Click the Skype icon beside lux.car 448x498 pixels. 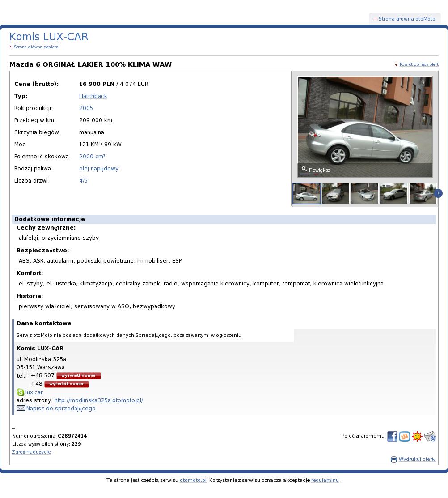click(x=20, y=392)
